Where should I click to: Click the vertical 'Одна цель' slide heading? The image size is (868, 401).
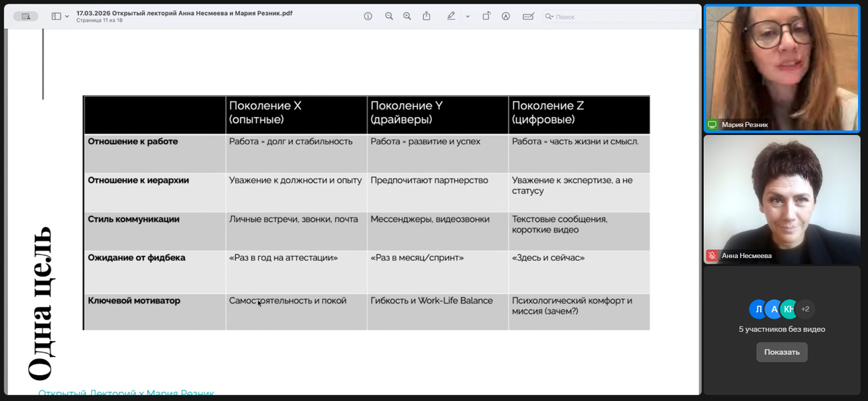click(x=40, y=303)
